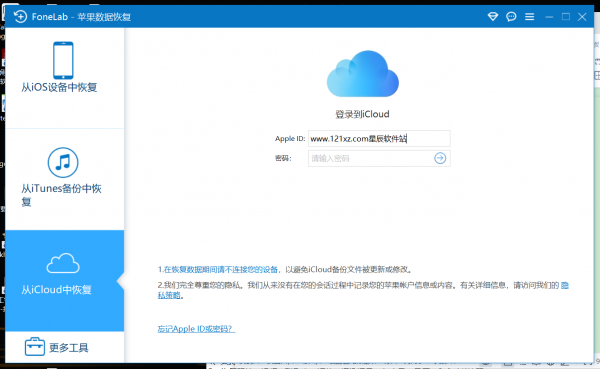
Task: Click the large iCloud logo
Action: 363,74
